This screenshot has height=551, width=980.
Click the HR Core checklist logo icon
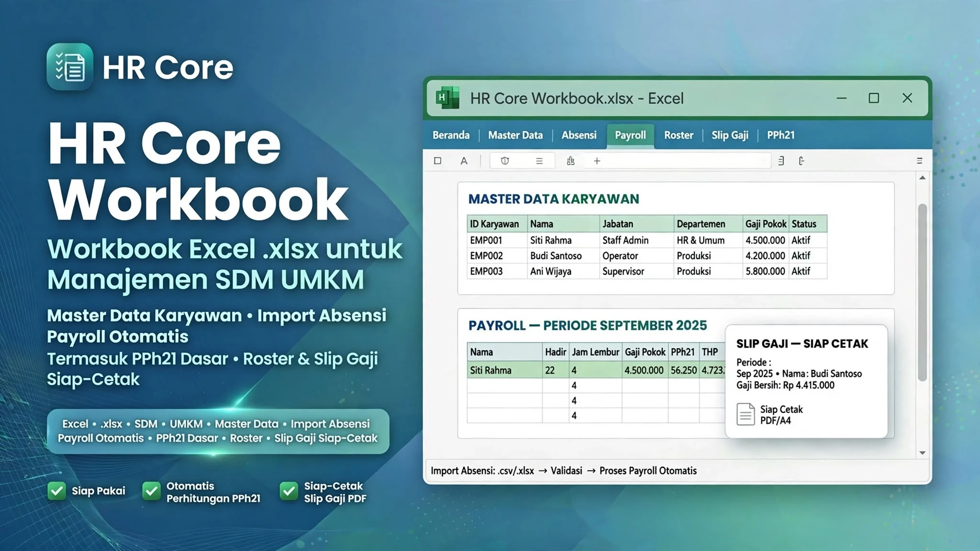(70, 66)
